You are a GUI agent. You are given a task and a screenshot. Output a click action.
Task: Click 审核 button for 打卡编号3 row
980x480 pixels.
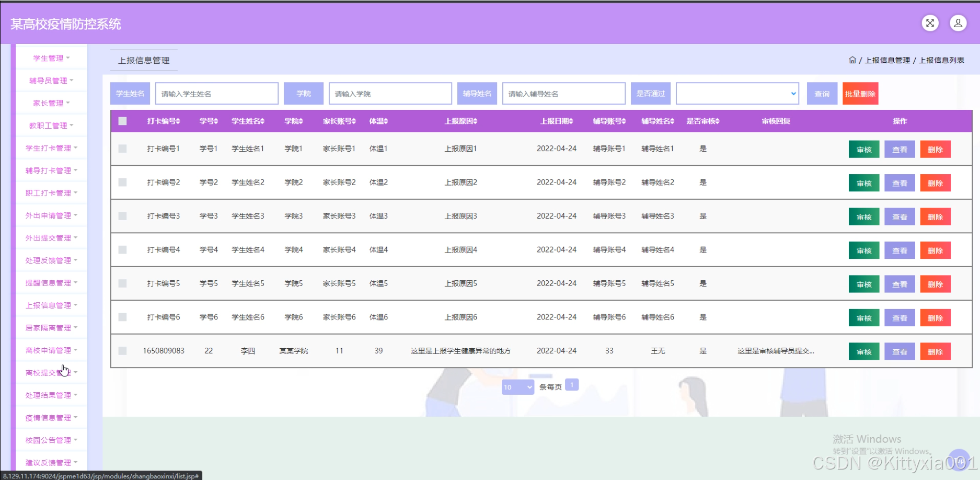point(863,217)
